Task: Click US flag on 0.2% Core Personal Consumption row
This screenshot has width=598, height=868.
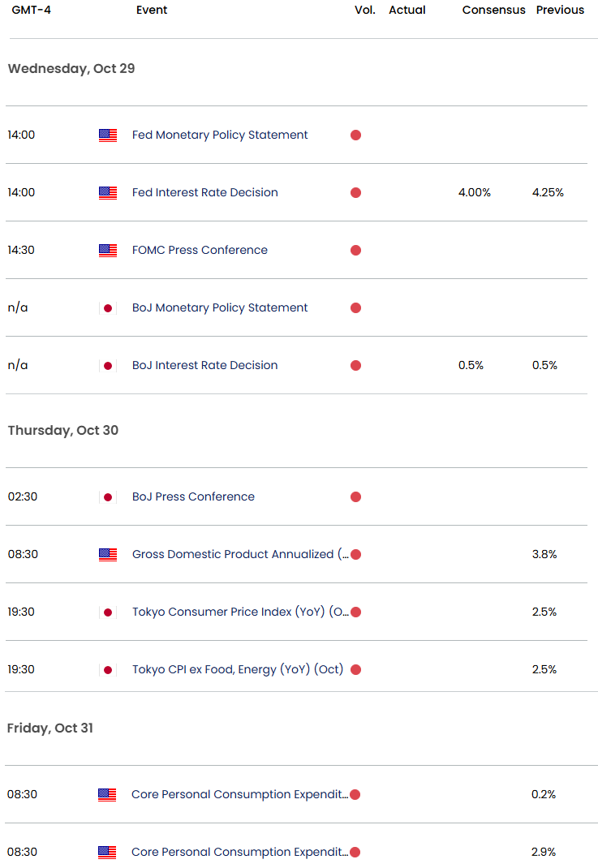Action: 108,795
